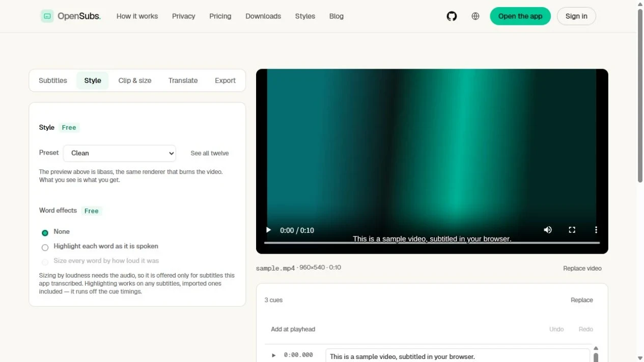Open the language globe icon
644x362 pixels.
pos(475,16)
